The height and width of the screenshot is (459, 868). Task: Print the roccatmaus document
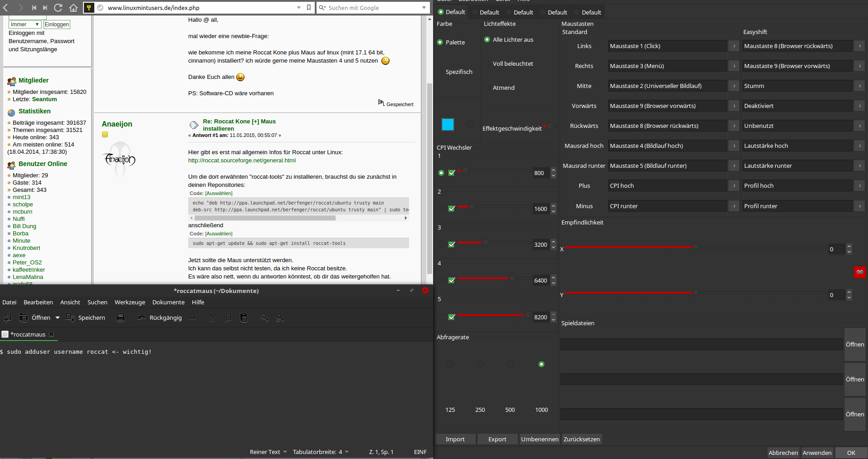pyautogui.click(x=121, y=317)
